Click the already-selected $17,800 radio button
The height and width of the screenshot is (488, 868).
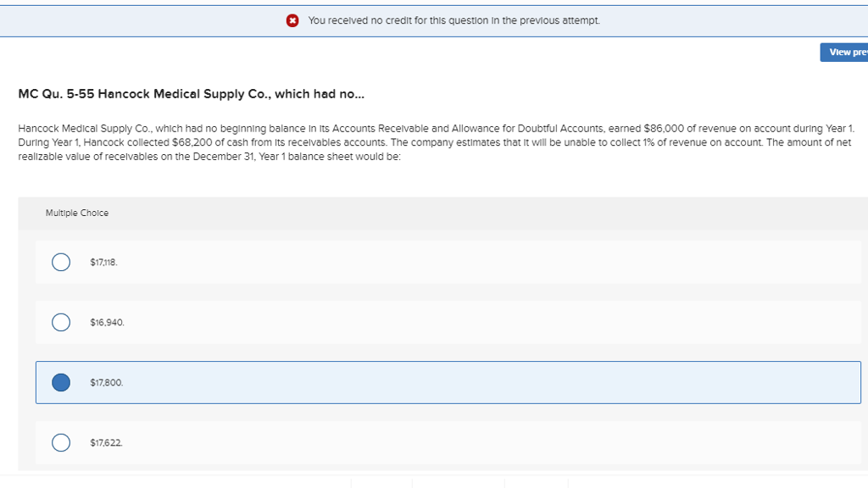[x=60, y=382]
